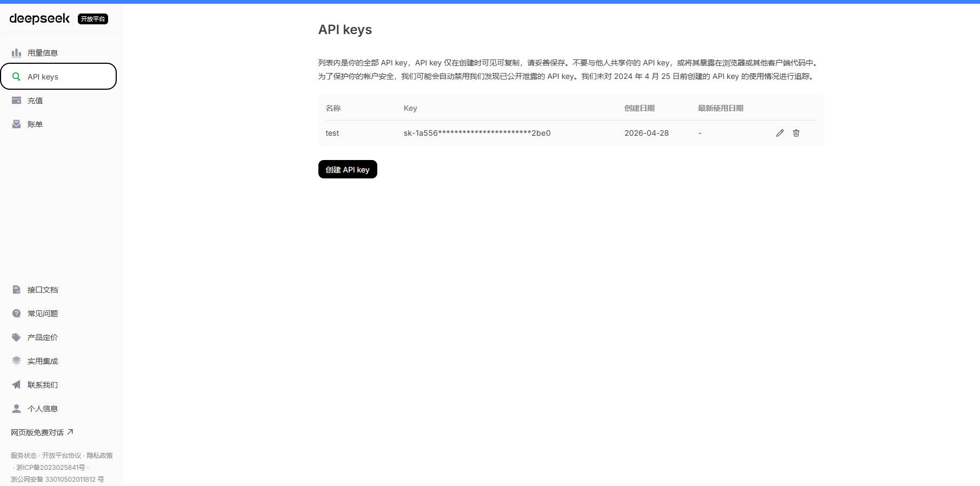Open 浙ICP备2023025841号 link
The image size is (980, 486).
coord(50,468)
